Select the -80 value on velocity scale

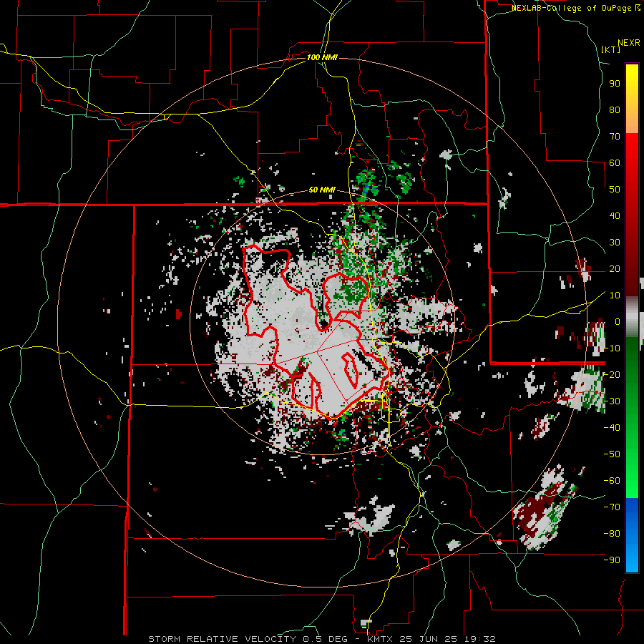[612, 534]
